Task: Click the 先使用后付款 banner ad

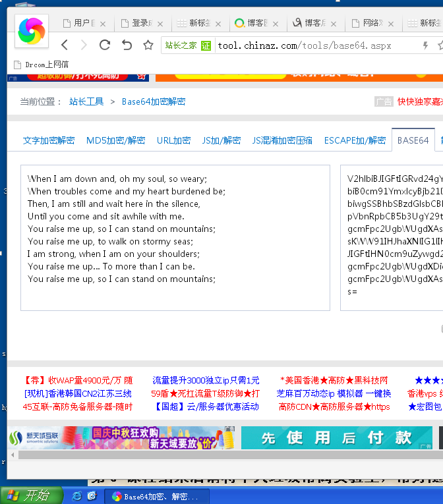Action: coord(337,437)
